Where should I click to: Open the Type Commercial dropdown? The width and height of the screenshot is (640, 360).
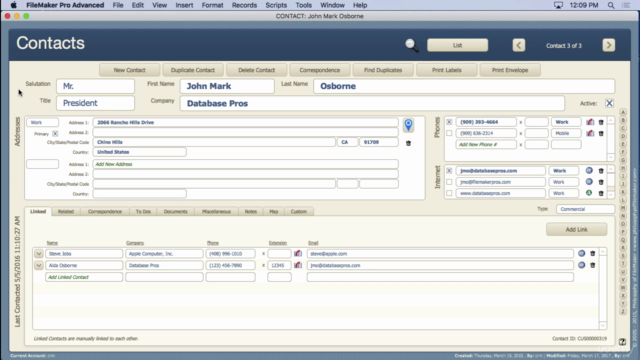pos(585,209)
